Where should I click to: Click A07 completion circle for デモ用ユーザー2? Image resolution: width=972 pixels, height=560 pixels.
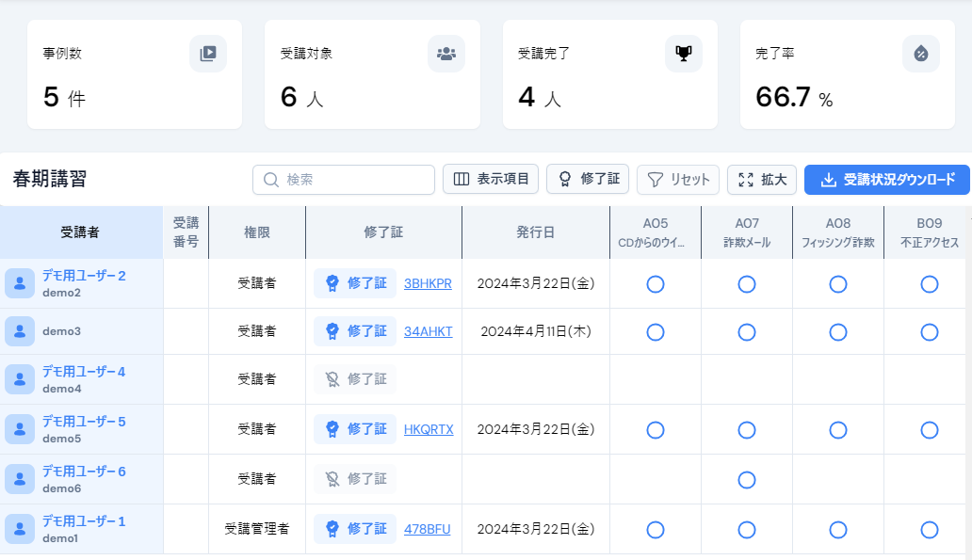pyautogui.click(x=746, y=284)
